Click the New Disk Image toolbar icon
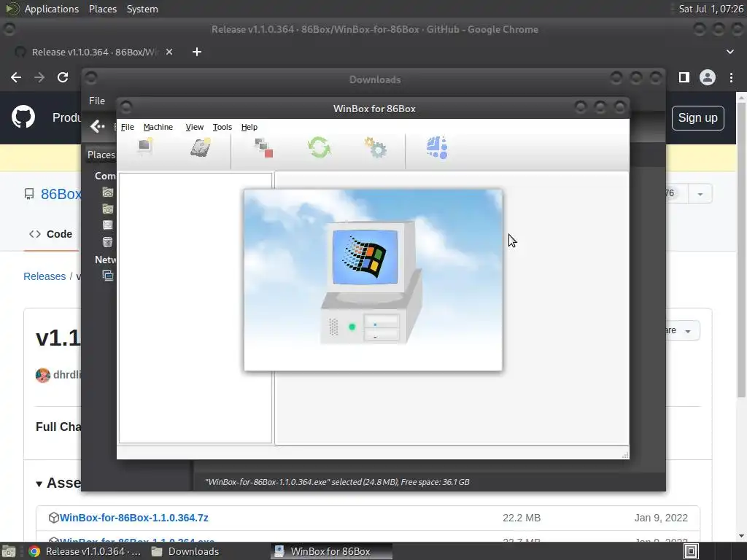The width and height of the screenshot is (747, 560). point(201,147)
